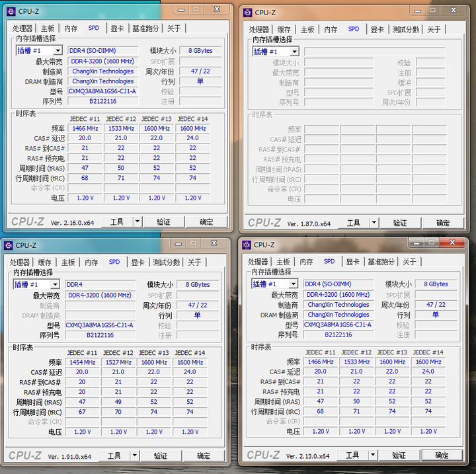Click CPU-Z app icon in version 1.87.0 window
The width and height of the screenshot is (476, 474).
248,13
